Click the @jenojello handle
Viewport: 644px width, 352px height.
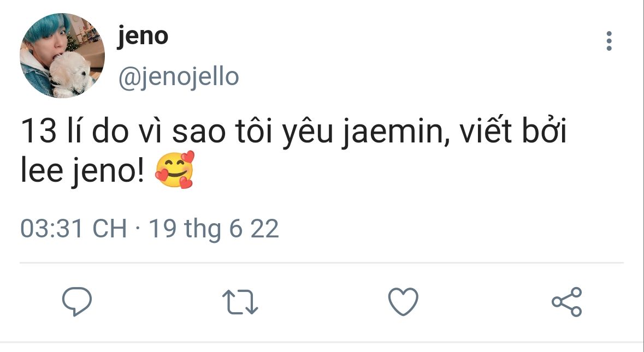[x=179, y=77]
